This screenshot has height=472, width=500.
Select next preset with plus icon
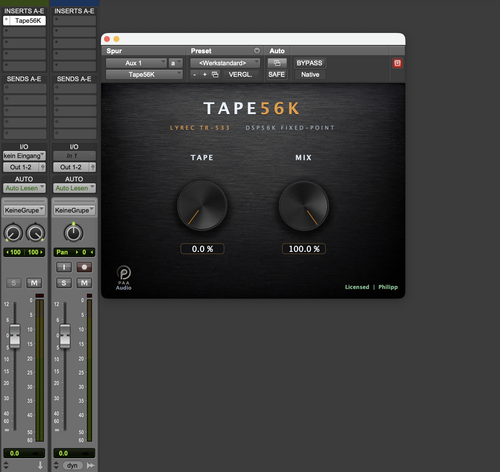coord(205,74)
